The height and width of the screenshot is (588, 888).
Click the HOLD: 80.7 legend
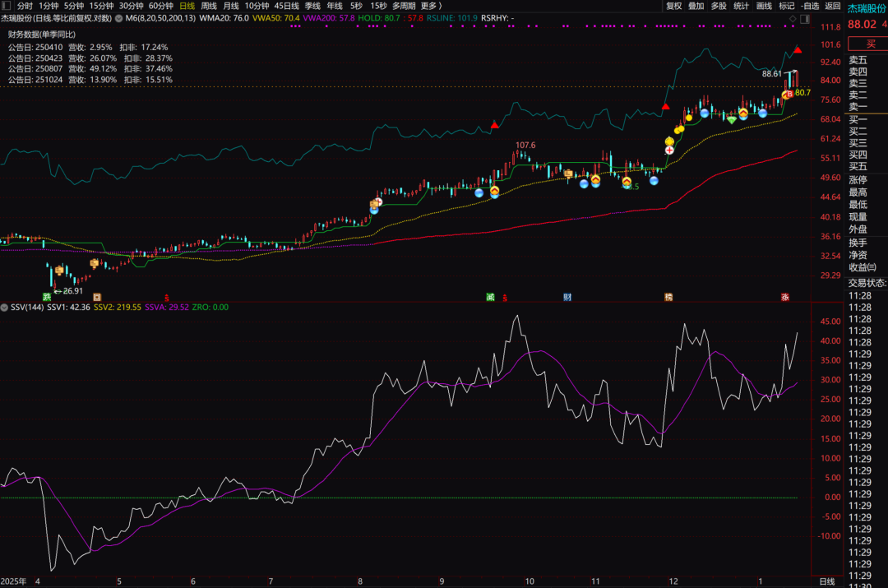coord(379,18)
